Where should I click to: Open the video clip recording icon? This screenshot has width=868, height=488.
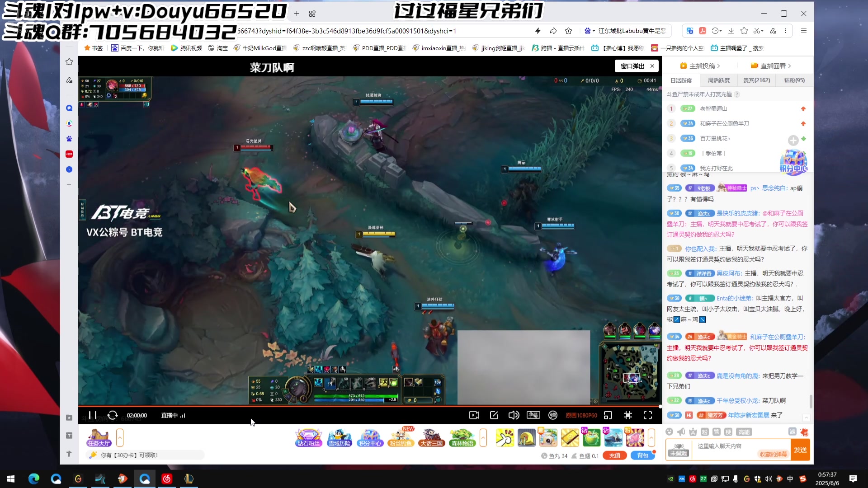coord(474,415)
